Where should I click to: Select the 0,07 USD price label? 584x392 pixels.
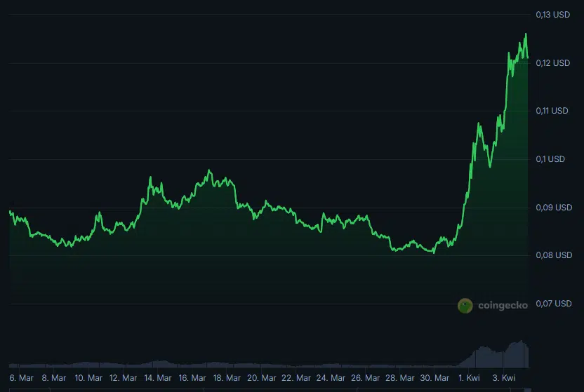tap(553, 304)
